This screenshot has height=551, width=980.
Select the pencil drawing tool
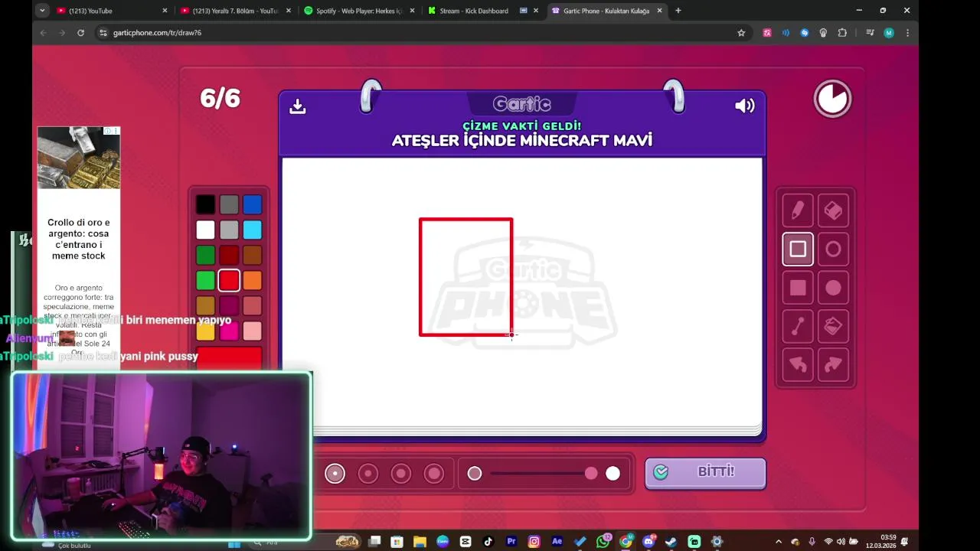point(798,210)
